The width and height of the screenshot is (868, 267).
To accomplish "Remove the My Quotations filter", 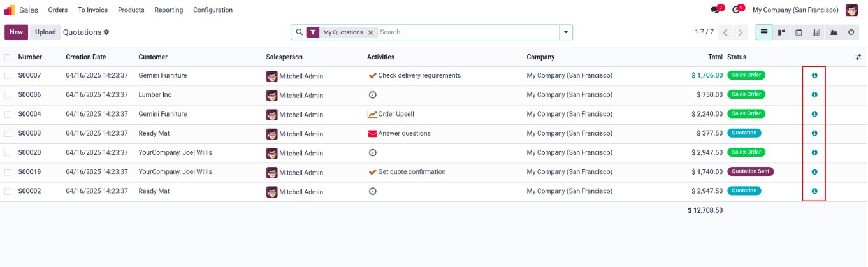I will (370, 32).
